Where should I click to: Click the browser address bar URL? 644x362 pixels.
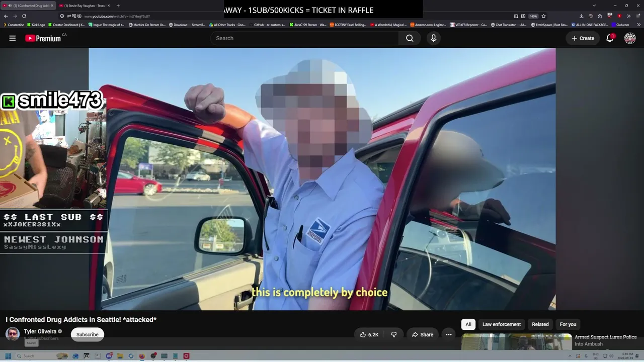coord(117,16)
